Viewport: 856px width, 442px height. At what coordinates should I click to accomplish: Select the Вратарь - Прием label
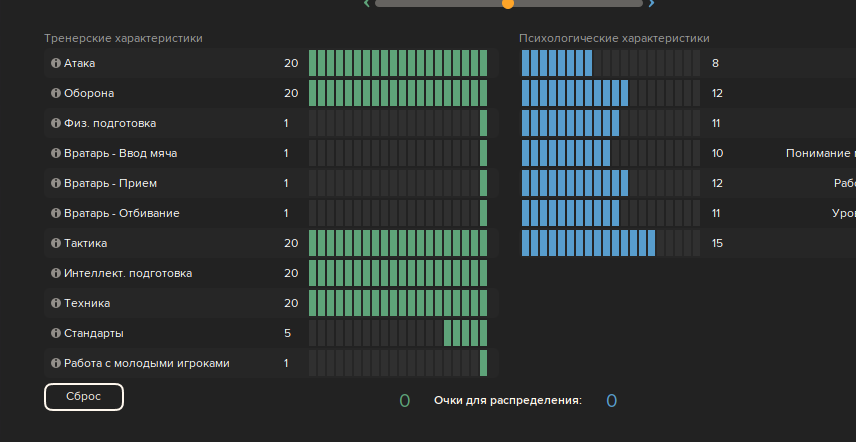(x=110, y=183)
